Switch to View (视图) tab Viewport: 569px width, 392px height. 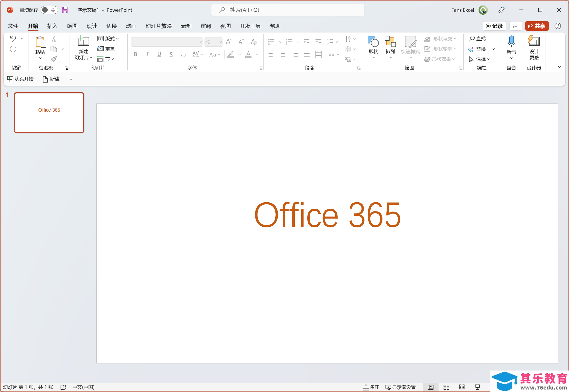(225, 26)
